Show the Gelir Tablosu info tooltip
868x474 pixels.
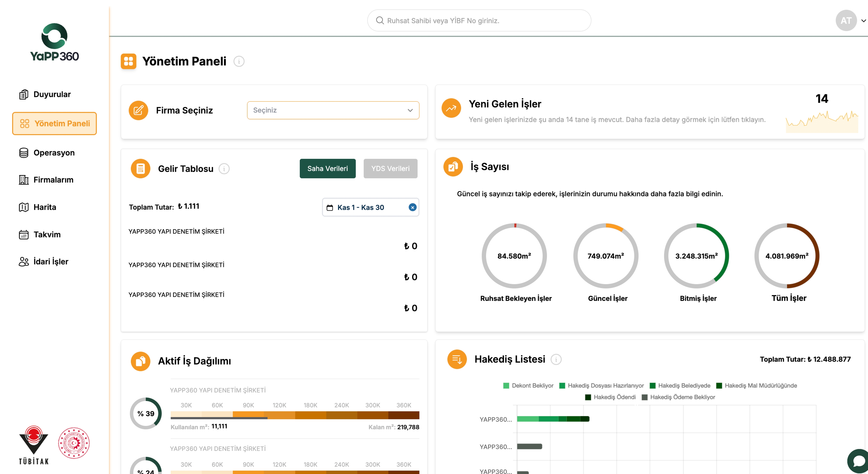224,169
